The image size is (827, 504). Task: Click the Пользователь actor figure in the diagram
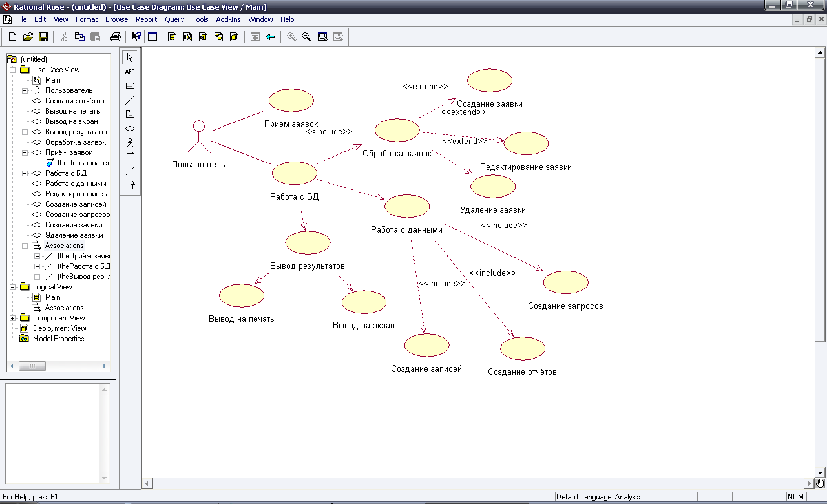click(199, 136)
